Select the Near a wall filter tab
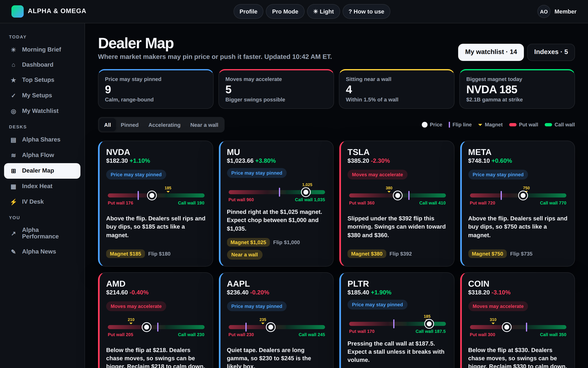This screenshot has width=588, height=368. pyautogui.click(x=204, y=125)
